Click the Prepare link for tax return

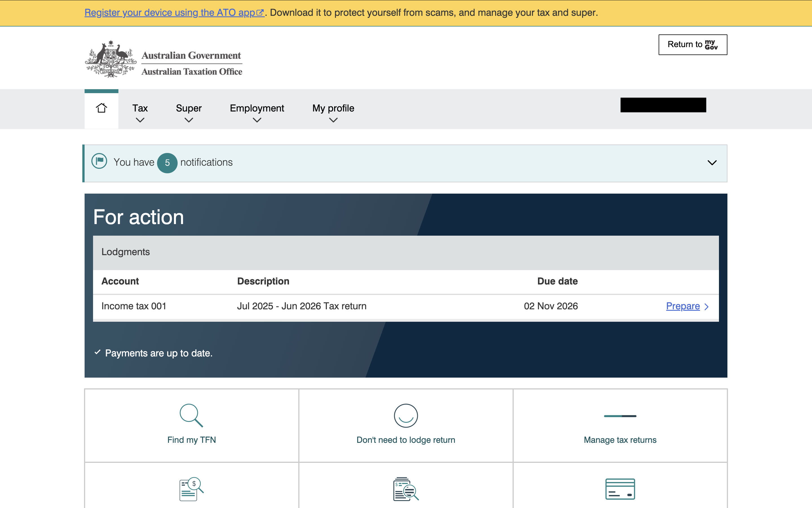point(683,306)
